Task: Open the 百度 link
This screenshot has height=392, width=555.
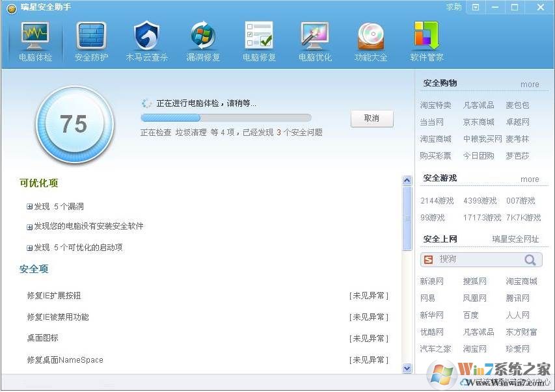Action: click(471, 315)
